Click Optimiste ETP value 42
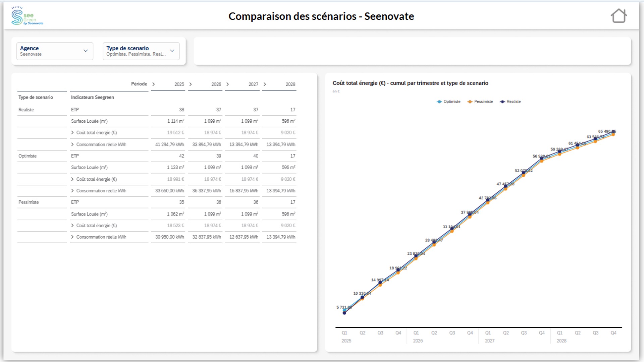The image size is (644, 362). [181, 156]
